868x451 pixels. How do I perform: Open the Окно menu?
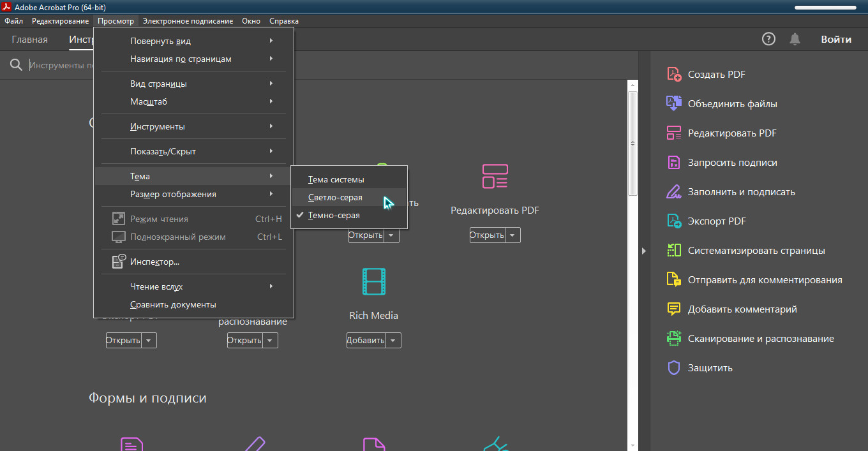coord(251,21)
